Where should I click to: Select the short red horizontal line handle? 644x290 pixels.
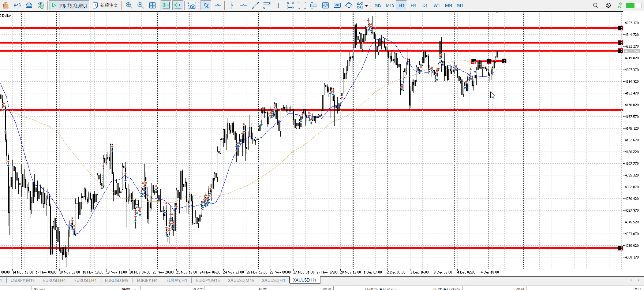pyautogui.click(x=489, y=61)
